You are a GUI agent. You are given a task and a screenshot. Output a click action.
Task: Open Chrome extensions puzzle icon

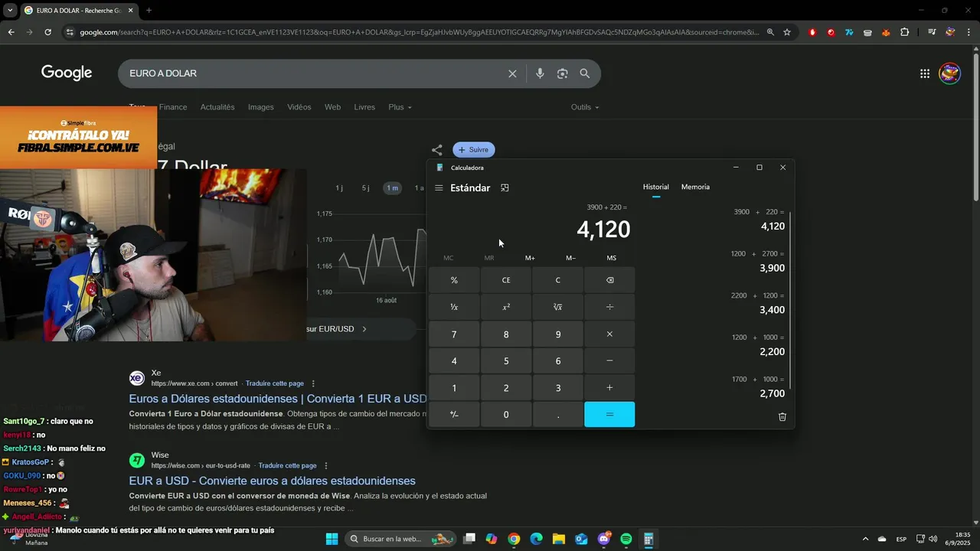point(905,32)
